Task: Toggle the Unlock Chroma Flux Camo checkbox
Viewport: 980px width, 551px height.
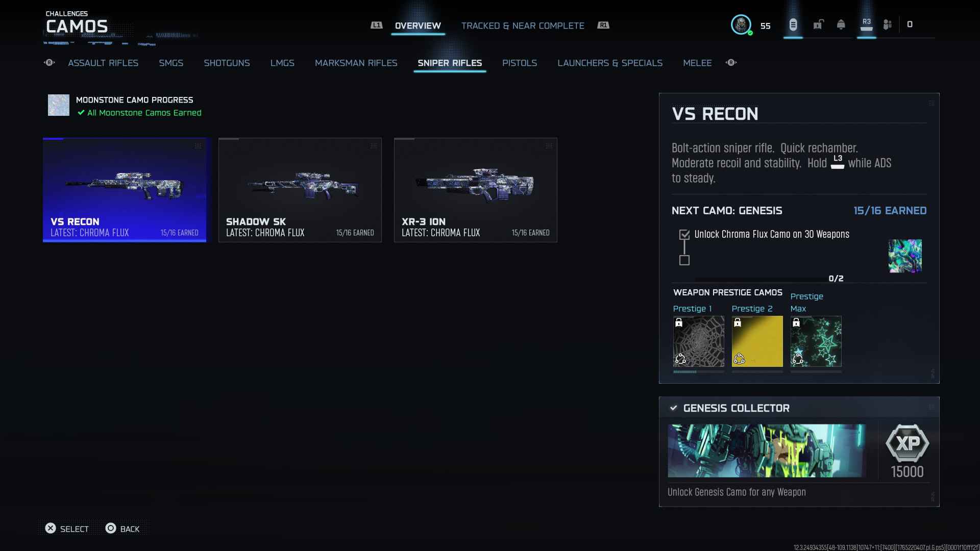Action: (x=684, y=235)
